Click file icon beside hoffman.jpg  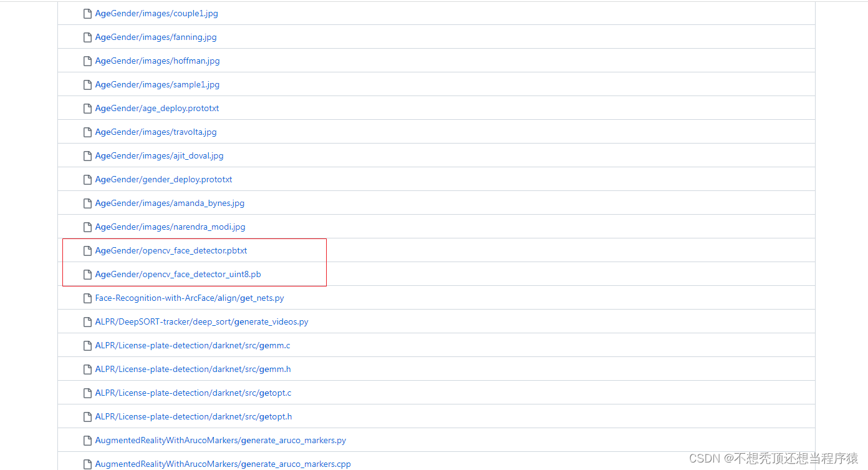point(88,61)
